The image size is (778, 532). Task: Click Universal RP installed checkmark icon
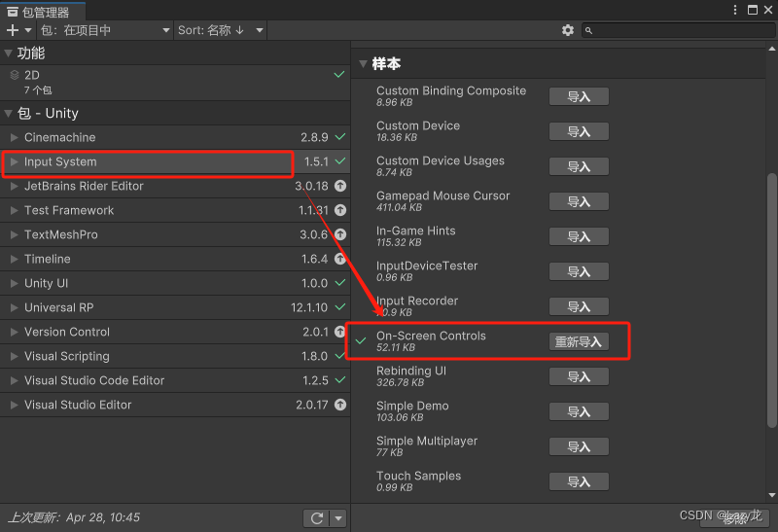tap(339, 307)
